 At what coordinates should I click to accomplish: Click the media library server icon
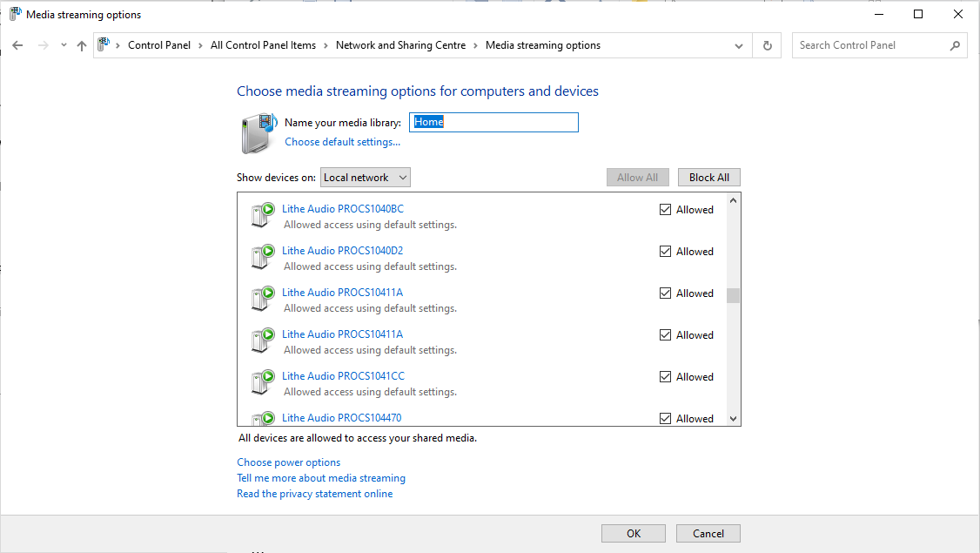[x=258, y=133]
